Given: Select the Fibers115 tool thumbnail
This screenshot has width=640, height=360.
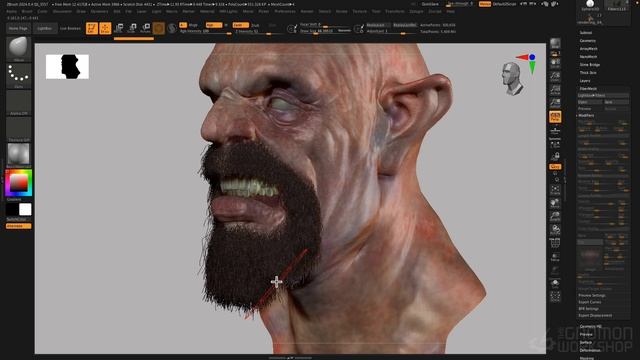Looking at the screenshot, I should click(617, 5).
